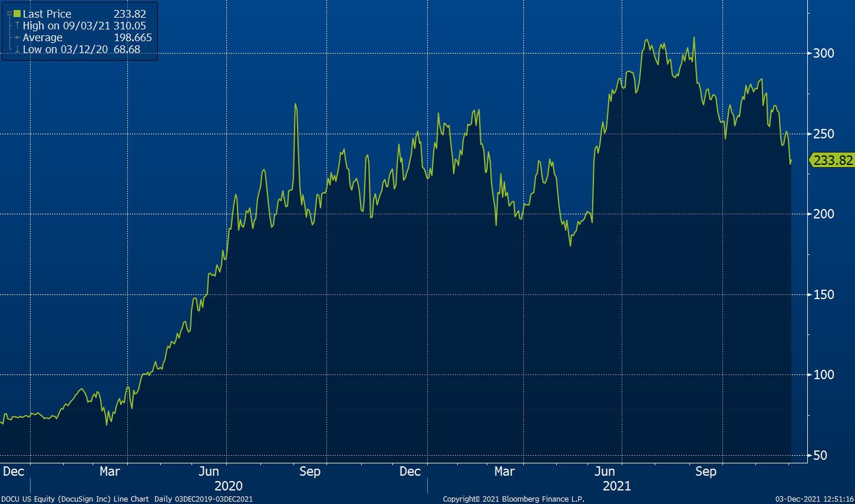This screenshot has width=855, height=504.
Task: Select the 'Last Price' legend label
Action: tap(47, 14)
